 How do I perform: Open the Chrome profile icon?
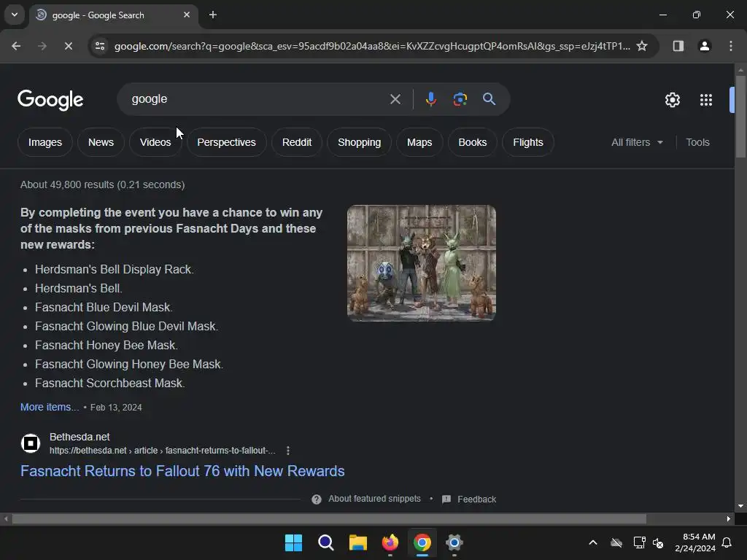704,46
